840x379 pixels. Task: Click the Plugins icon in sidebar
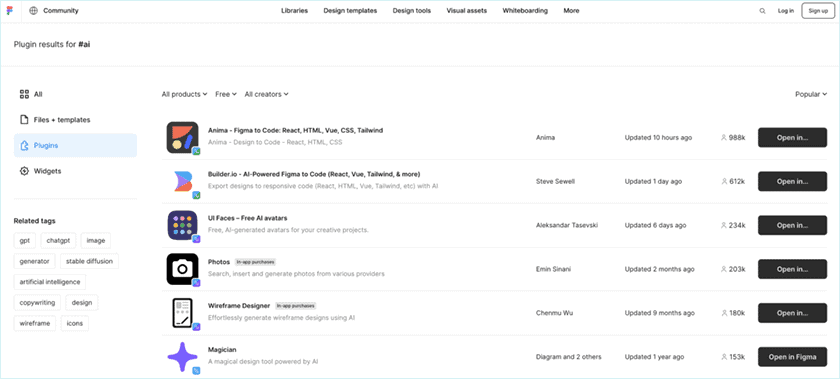(24, 145)
